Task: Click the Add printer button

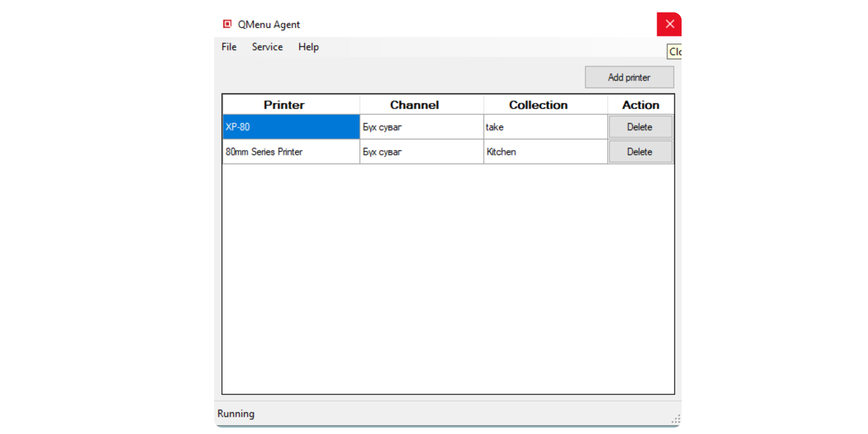Action: coord(629,77)
